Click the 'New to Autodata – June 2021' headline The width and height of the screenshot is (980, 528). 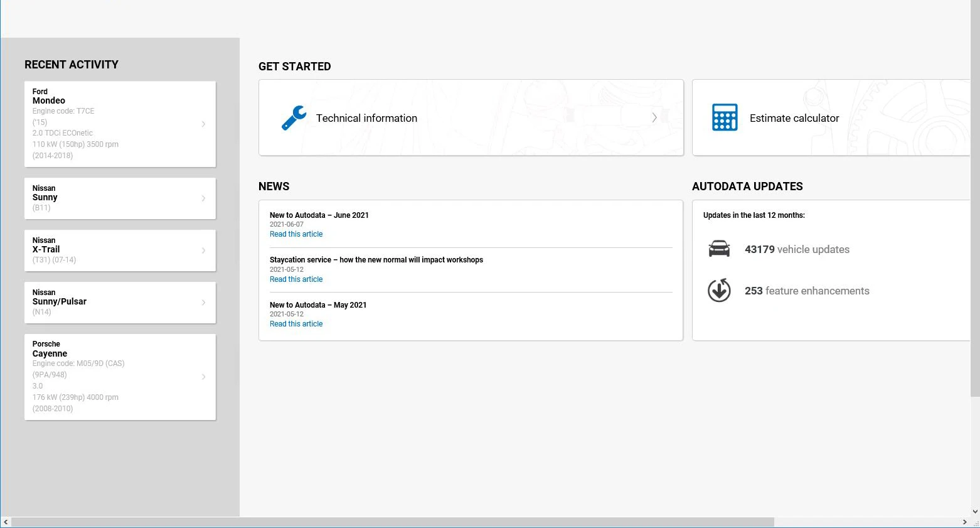[x=319, y=215]
